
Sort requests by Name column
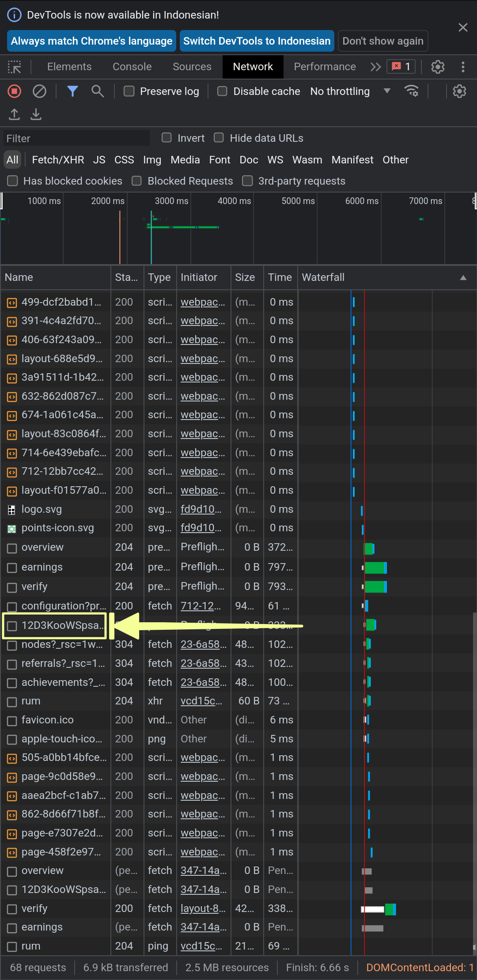coord(56,277)
